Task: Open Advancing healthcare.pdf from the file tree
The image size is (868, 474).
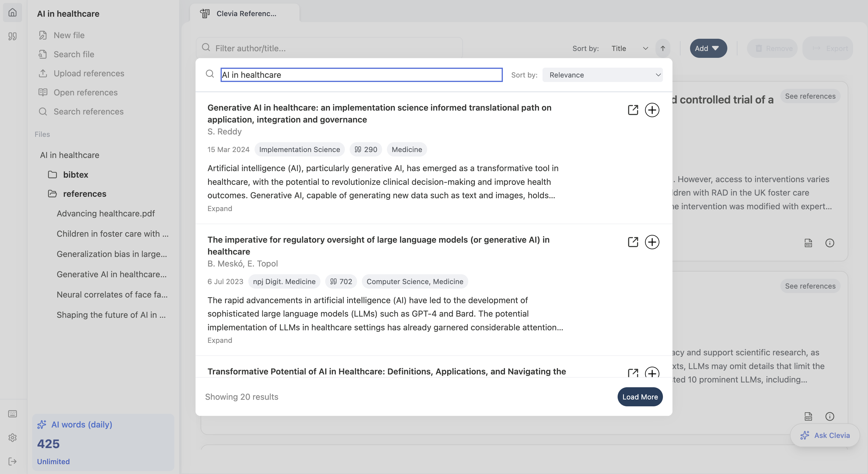Action: (x=106, y=213)
